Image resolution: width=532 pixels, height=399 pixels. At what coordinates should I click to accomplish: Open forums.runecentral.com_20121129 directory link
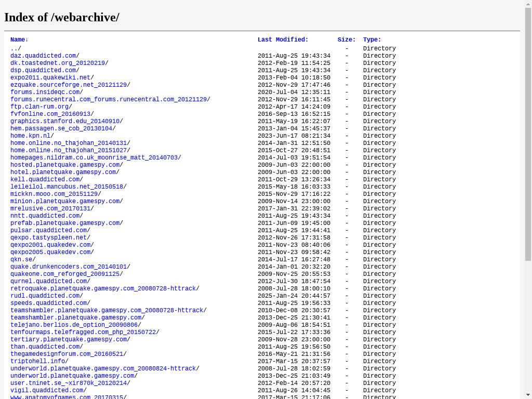click(109, 99)
